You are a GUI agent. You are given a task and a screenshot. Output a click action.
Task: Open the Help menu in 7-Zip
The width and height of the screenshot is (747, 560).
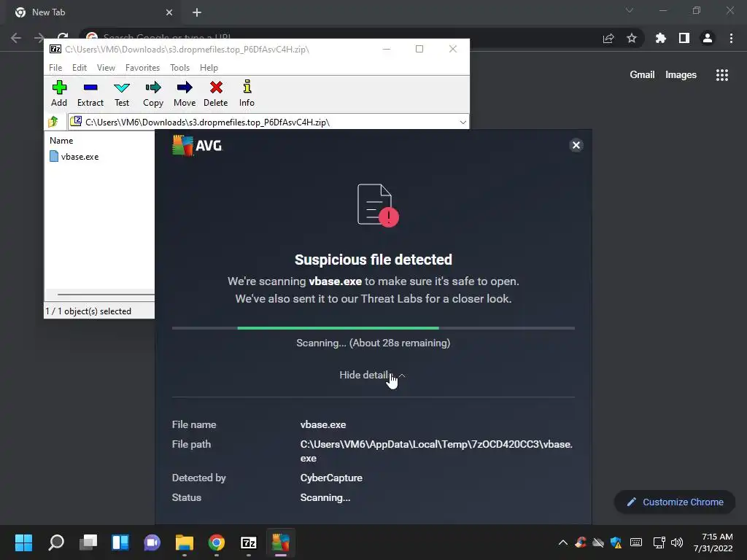pyautogui.click(x=209, y=68)
